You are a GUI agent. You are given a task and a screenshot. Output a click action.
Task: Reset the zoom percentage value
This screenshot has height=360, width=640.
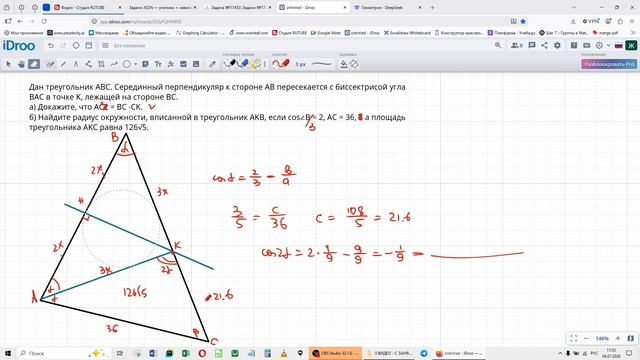tap(602, 338)
